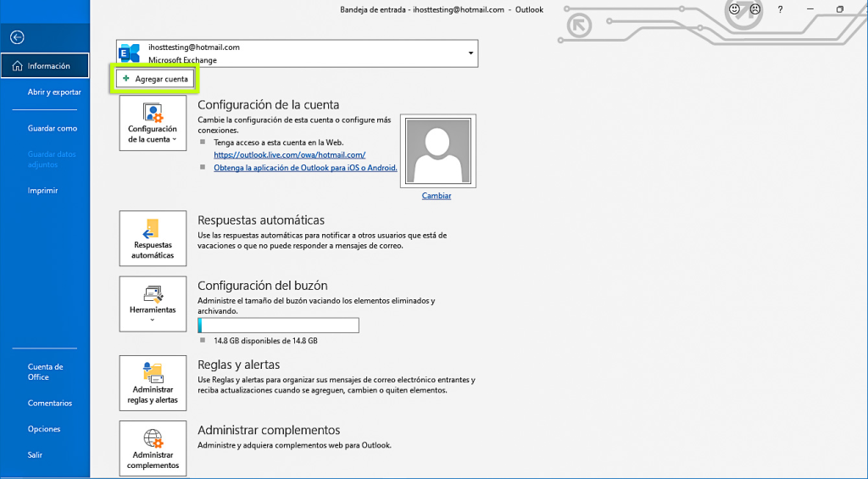Open Administrar complementos globe button
The width and height of the screenshot is (868, 479).
(x=153, y=448)
